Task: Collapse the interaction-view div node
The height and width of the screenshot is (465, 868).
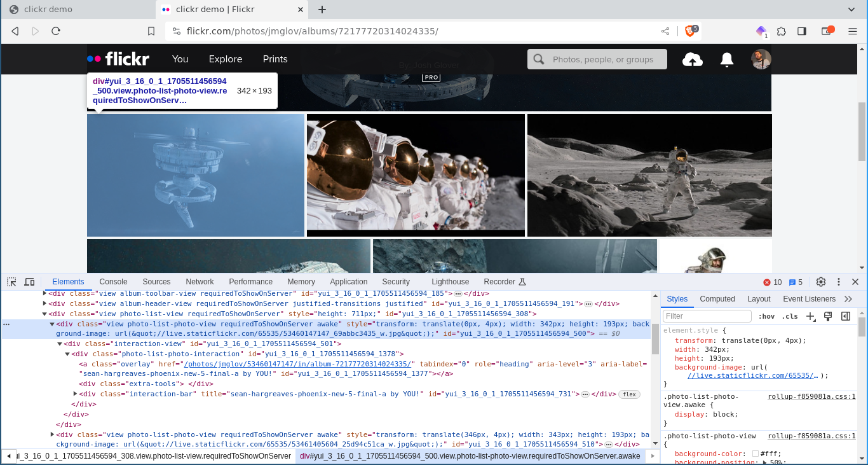Action: (60, 344)
